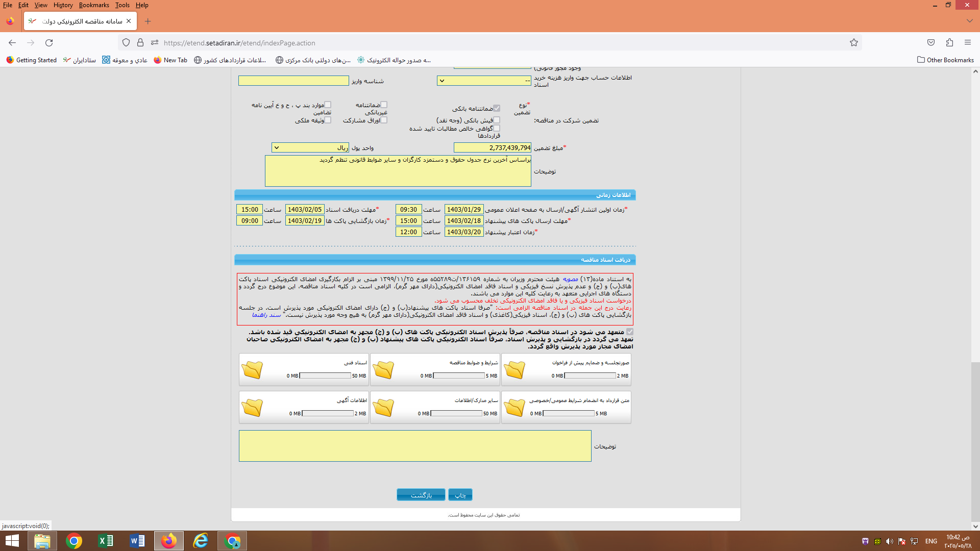Expand account information dropdown for document purchase
980x551 pixels.
[484, 81]
